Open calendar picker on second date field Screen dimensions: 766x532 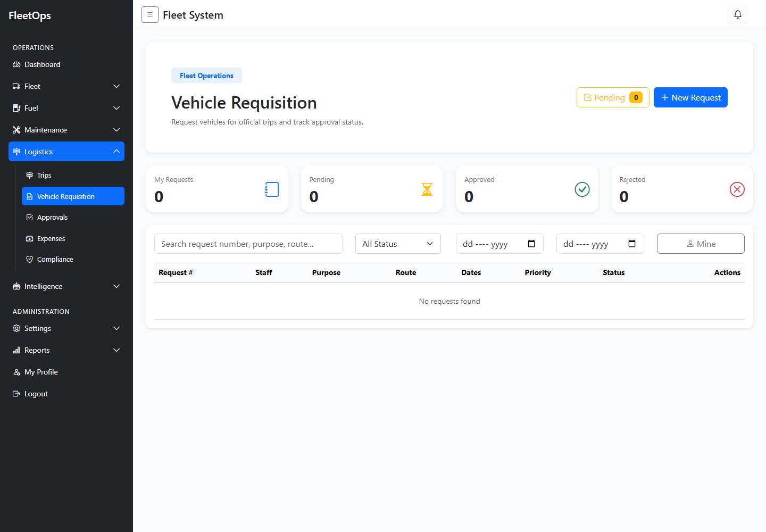(632, 244)
